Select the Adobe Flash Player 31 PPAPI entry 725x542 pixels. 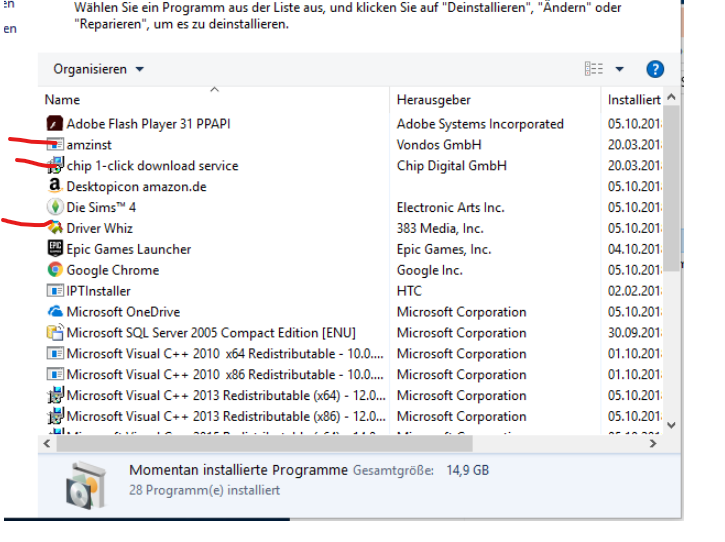tap(148, 124)
